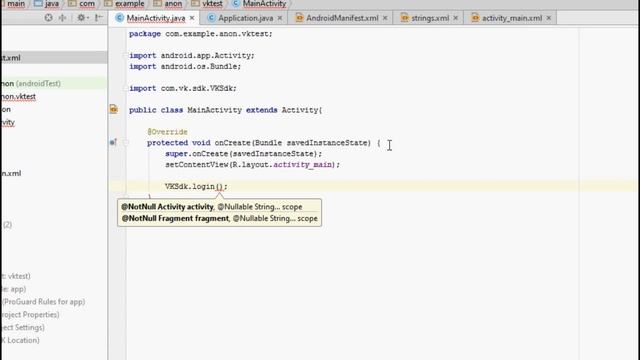Open the project panel gear settings
This screenshot has height=360, width=640.
tap(82, 18)
